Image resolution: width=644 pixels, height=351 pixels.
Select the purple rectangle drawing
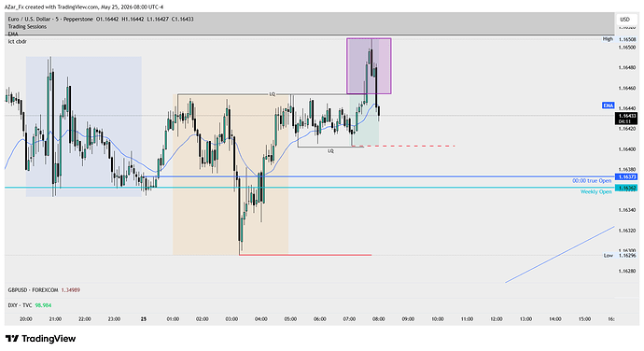(369, 65)
